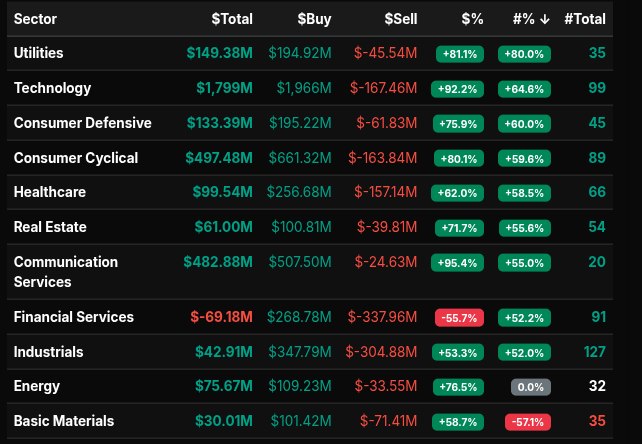
Task: Select Consumer Cyclical sector
Action: [x=76, y=158]
